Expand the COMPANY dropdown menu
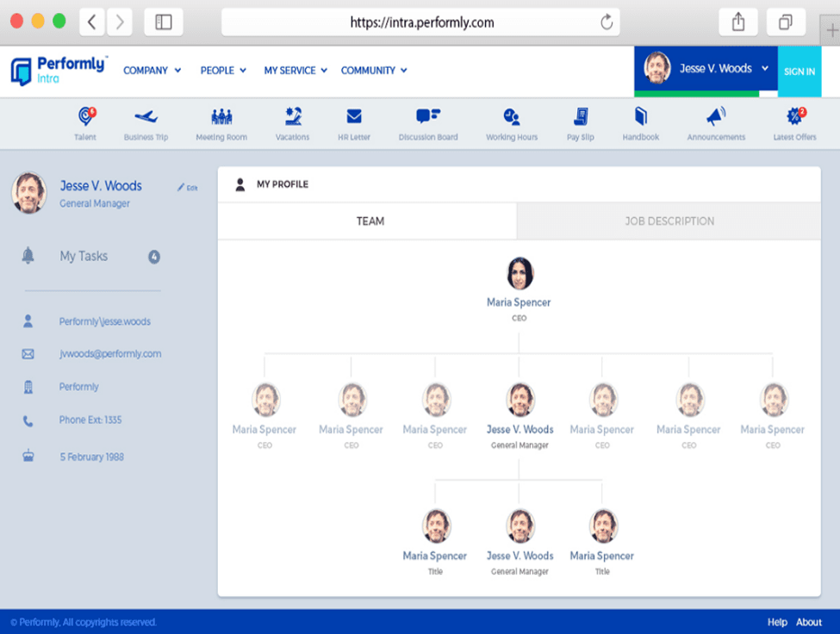This screenshot has height=634, width=840. click(x=152, y=71)
